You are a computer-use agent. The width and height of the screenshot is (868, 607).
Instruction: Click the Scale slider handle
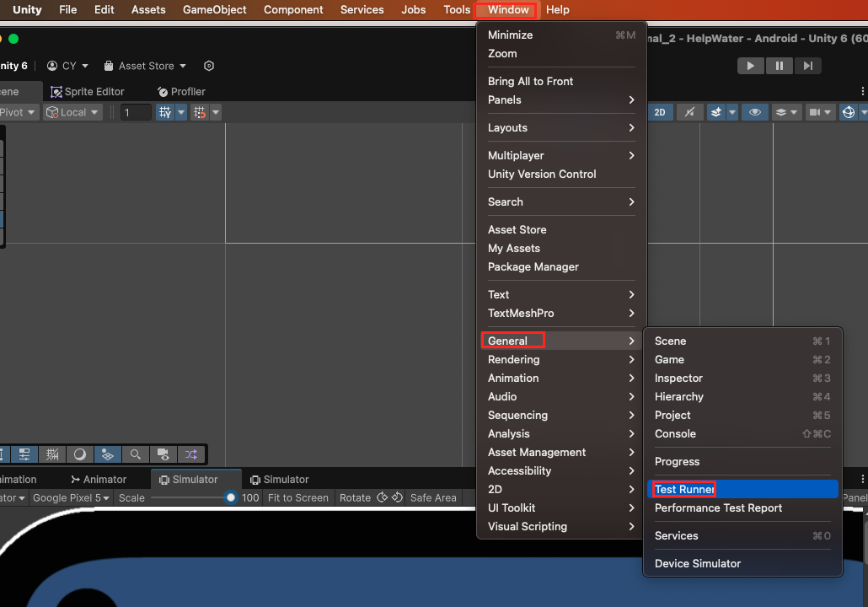[231, 497]
